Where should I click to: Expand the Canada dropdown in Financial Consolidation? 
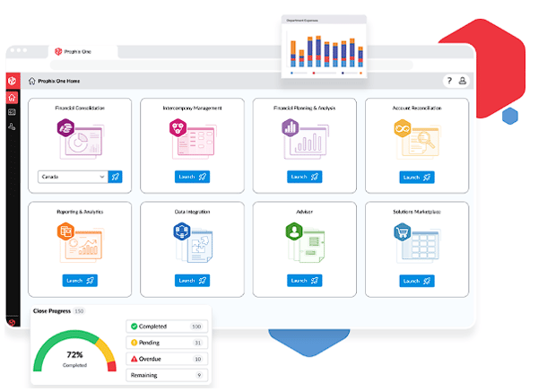(x=73, y=177)
